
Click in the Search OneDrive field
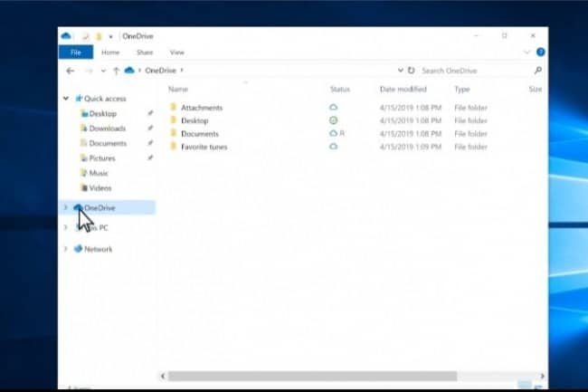tap(472, 70)
